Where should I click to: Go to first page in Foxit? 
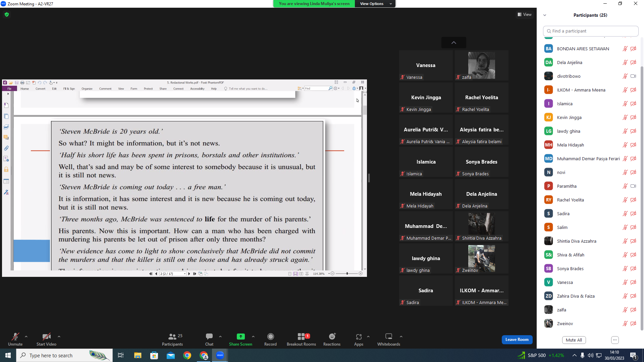pyautogui.click(x=151, y=274)
